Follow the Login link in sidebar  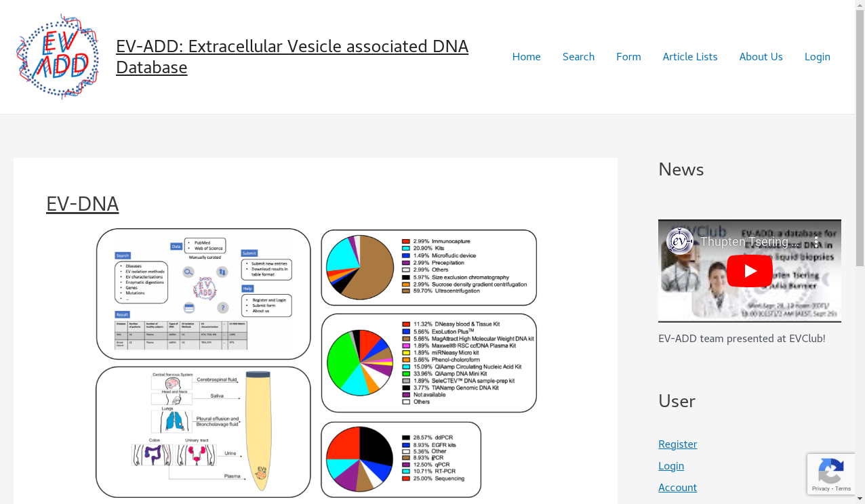click(671, 466)
